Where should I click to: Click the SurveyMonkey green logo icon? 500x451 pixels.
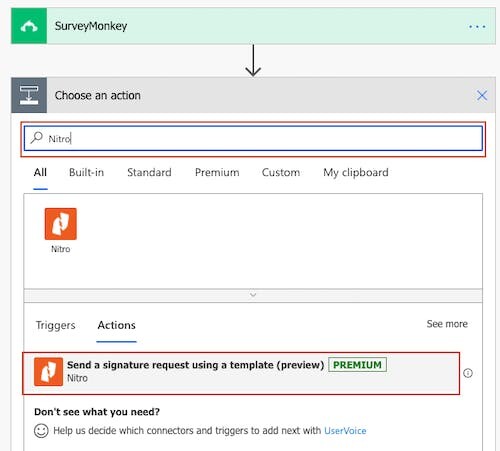[29, 26]
